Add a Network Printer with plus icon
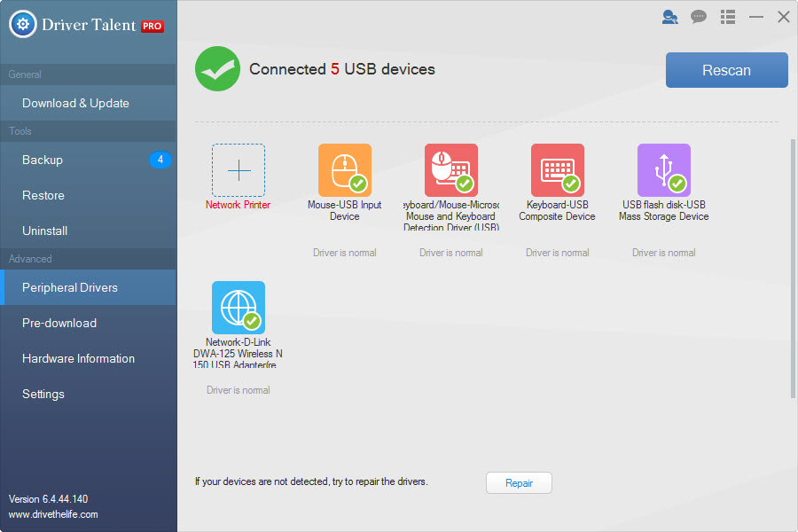This screenshot has height=532, width=798. [x=239, y=170]
